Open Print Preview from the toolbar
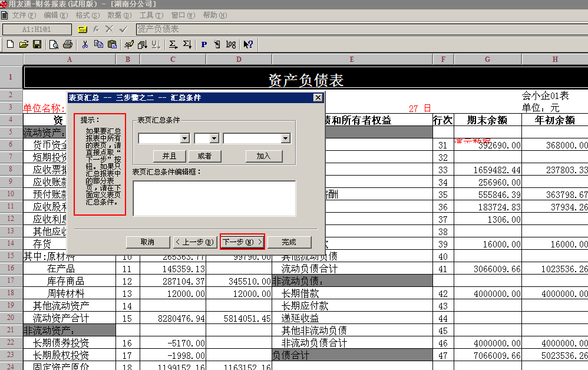588x370 pixels. pos(54,45)
